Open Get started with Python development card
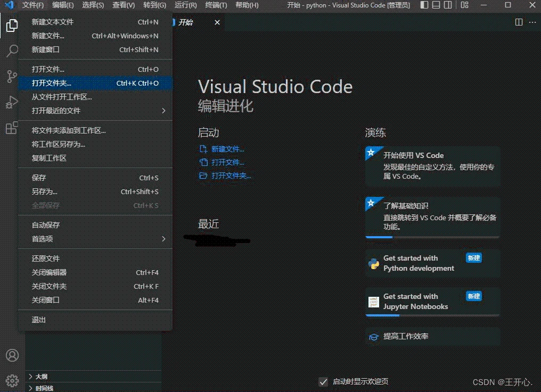The width and height of the screenshot is (541, 392). coord(433,263)
